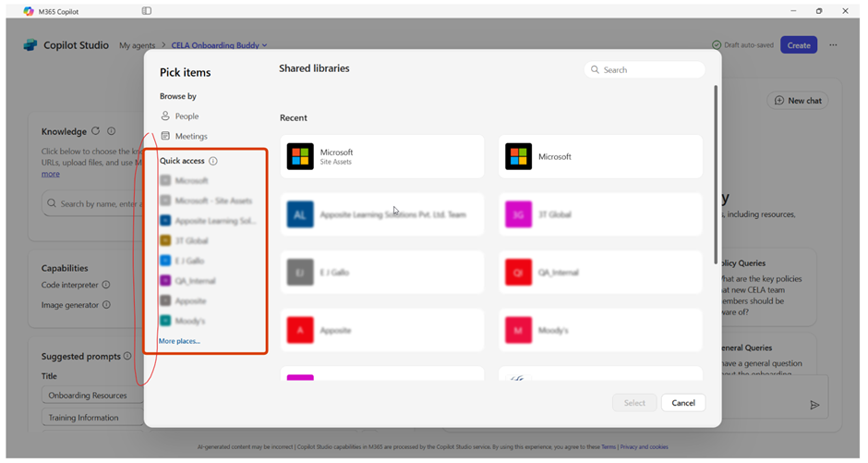The width and height of the screenshot is (868, 463).
Task: Click 3T Global icon in Quick access
Action: [x=165, y=240]
